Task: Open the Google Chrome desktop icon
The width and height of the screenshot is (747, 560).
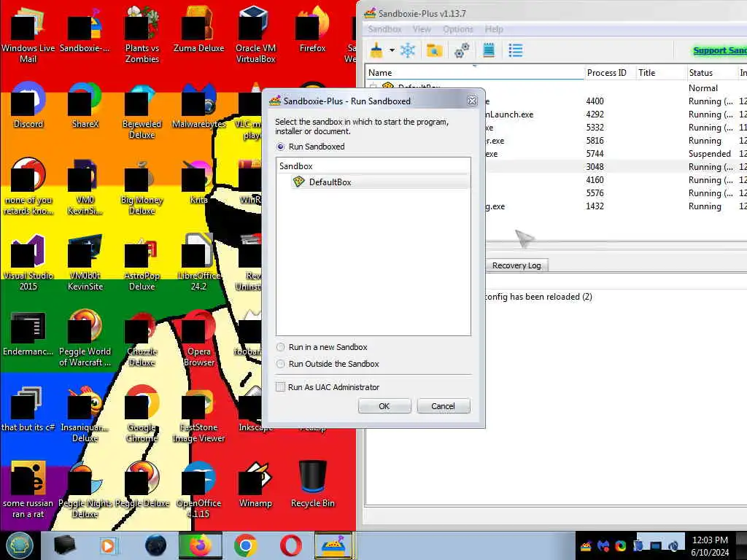Action: point(142,414)
